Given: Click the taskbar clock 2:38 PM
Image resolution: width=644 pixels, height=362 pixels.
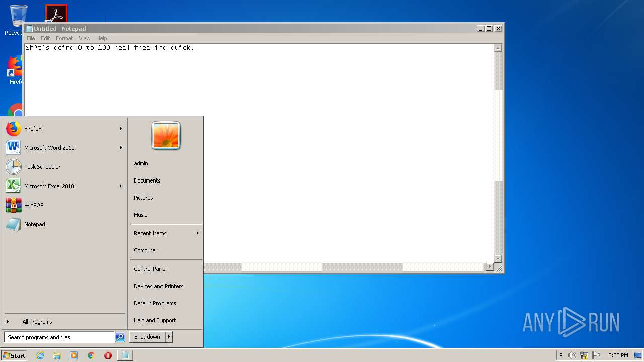Looking at the screenshot, I should 618,355.
